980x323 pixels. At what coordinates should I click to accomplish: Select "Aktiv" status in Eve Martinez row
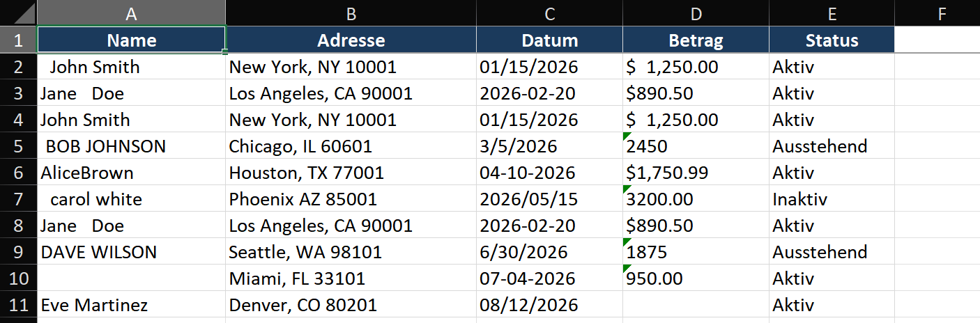tap(832, 304)
